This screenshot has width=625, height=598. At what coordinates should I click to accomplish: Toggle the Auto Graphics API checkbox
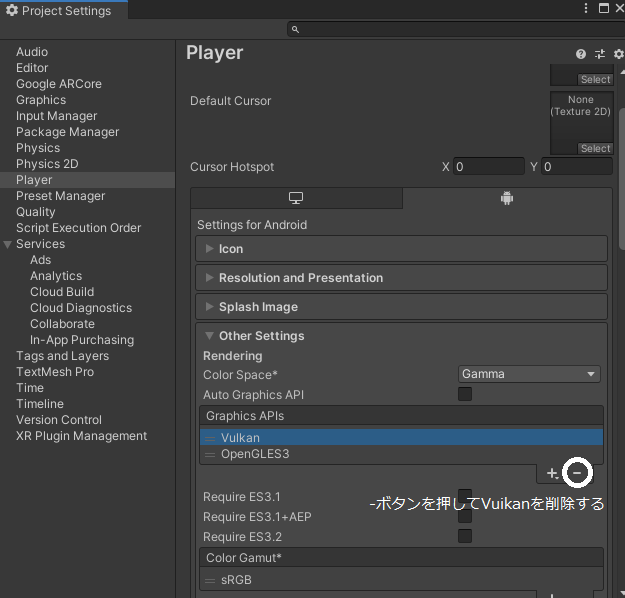point(465,394)
